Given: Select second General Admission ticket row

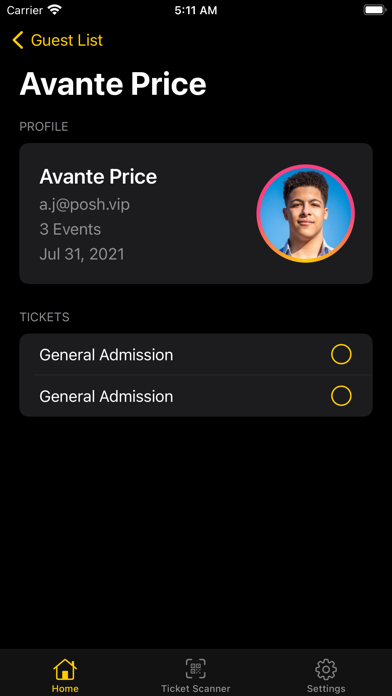Looking at the screenshot, I should (196, 395).
